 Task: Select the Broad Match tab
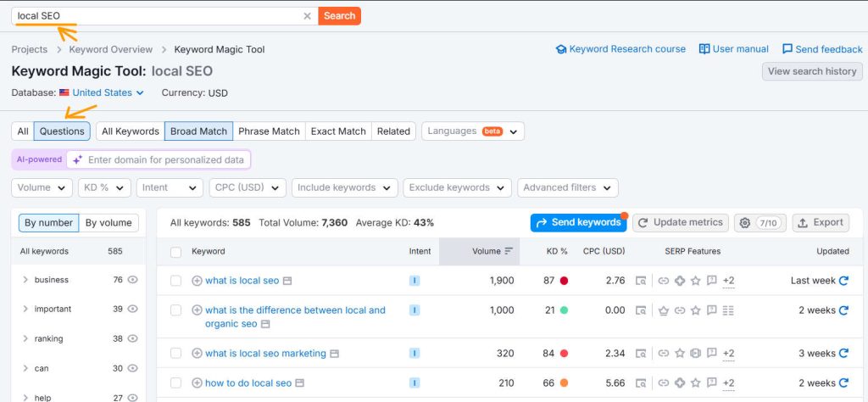(198, 131)
